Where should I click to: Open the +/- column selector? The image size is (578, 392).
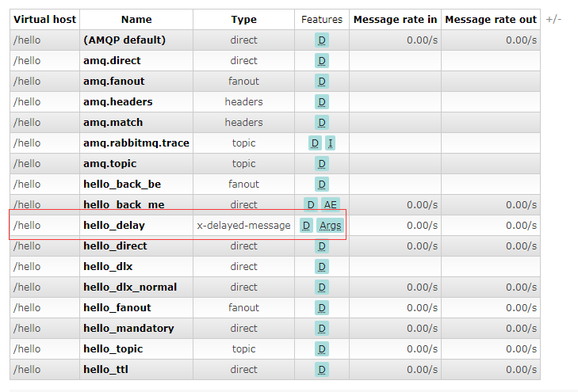[x=553, y=19]
